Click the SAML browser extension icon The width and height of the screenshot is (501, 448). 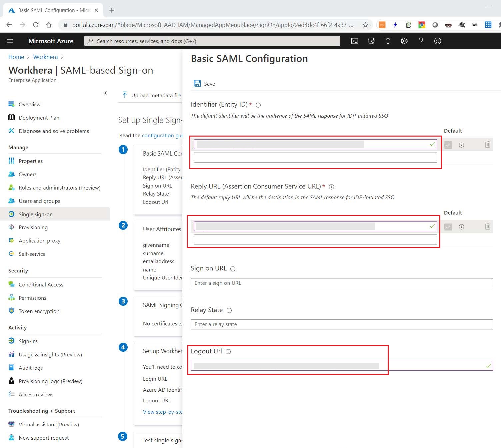tap(475, 25)
